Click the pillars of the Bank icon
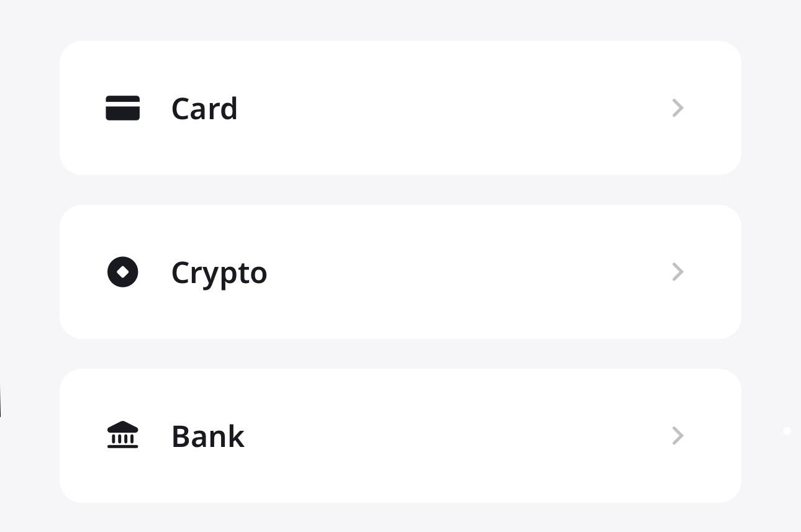Viewport: 801px width, 532px height. tap(122, 438)
